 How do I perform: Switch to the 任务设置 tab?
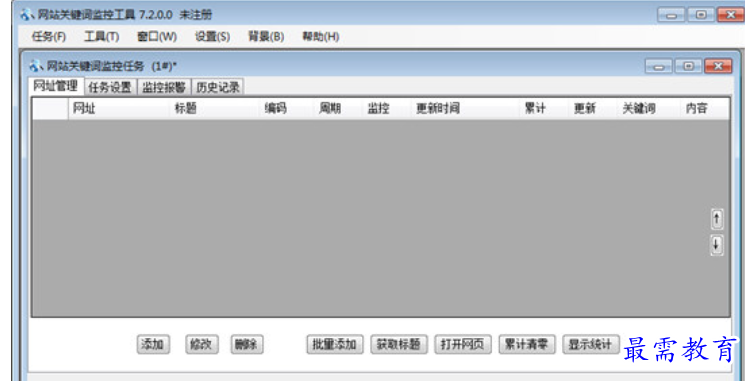pos(110,87)
